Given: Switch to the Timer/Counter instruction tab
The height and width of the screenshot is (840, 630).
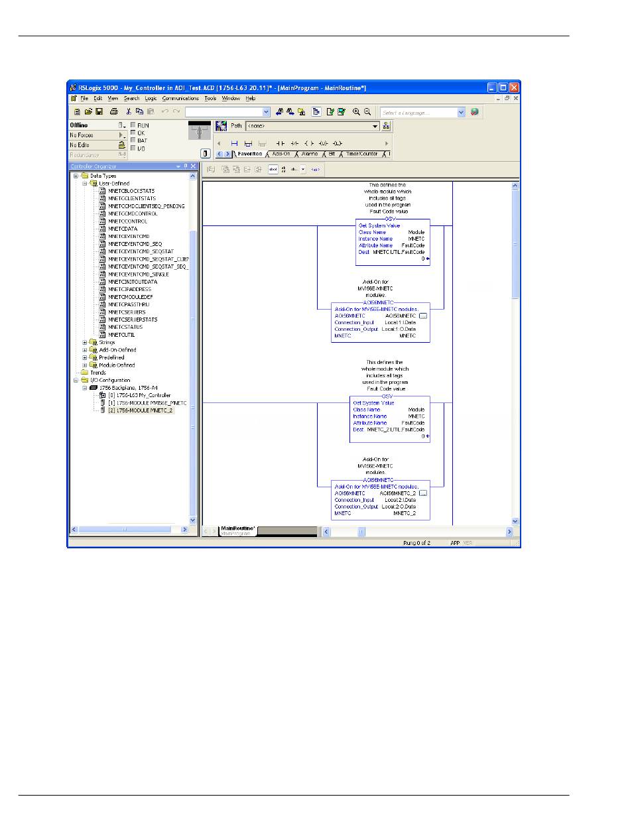Looking at the screenshot, I should (361, 154).
